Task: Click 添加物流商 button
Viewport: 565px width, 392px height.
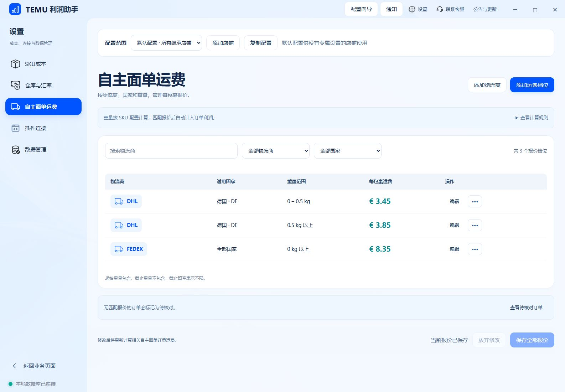Action: click(x=487, y=85)
